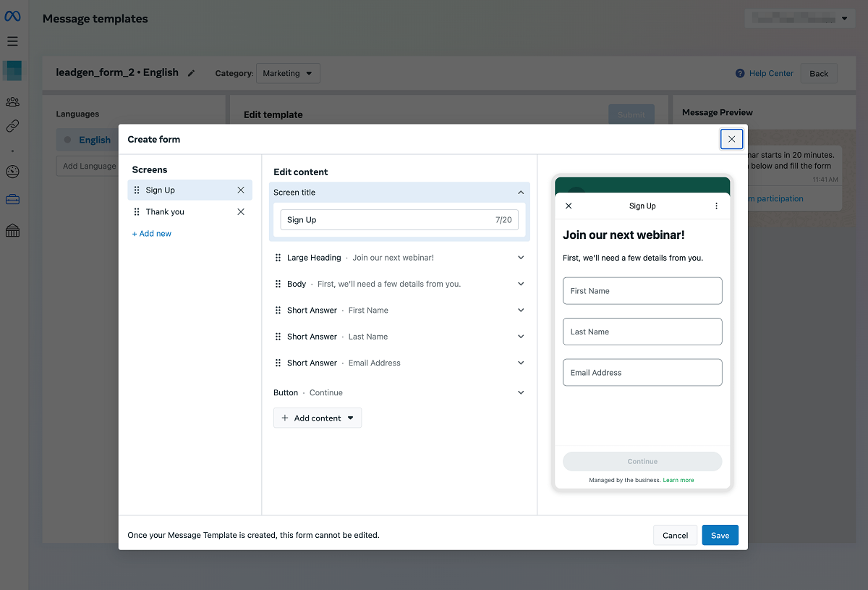868x590 pixels.
Task: Click the Cancel button
Action: 675,536
